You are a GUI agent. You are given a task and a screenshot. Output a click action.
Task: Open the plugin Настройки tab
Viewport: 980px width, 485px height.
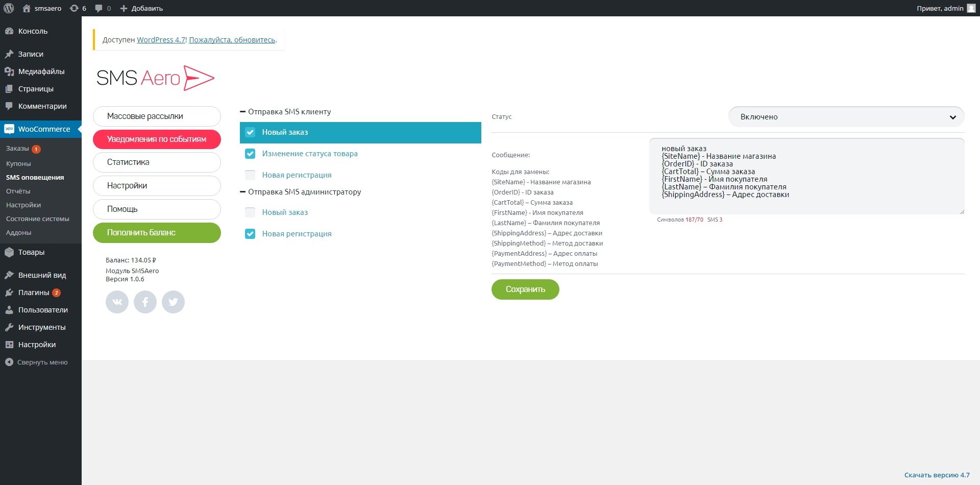pos(157,186)
